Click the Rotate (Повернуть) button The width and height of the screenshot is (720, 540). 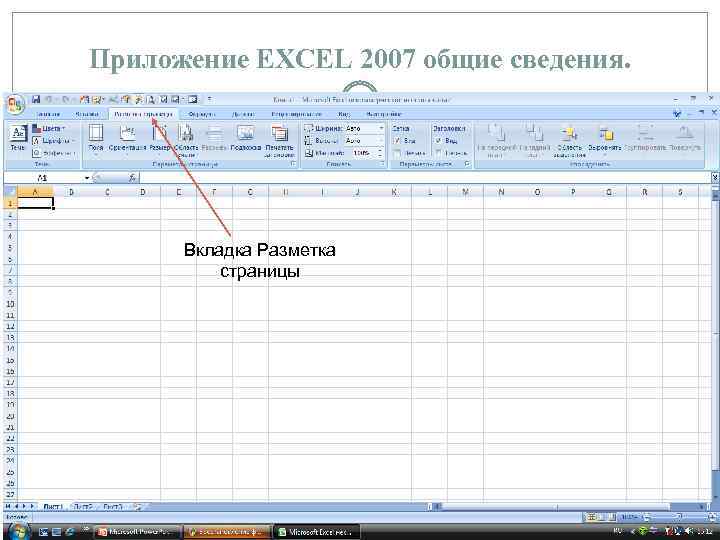point(685,139)
